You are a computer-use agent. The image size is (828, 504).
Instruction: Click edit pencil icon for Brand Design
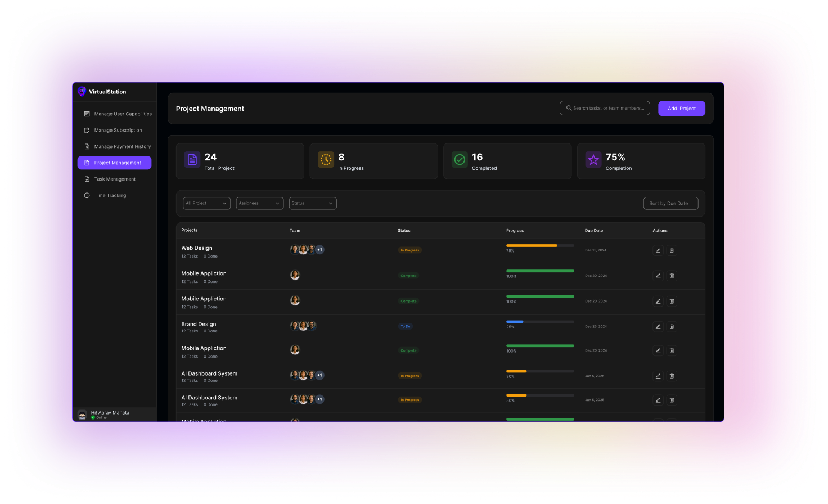click(658, 326)
